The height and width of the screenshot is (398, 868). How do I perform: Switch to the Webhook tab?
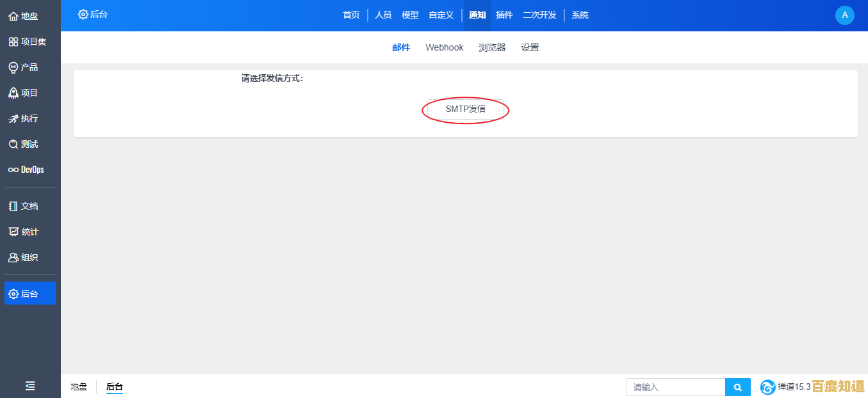444,47
